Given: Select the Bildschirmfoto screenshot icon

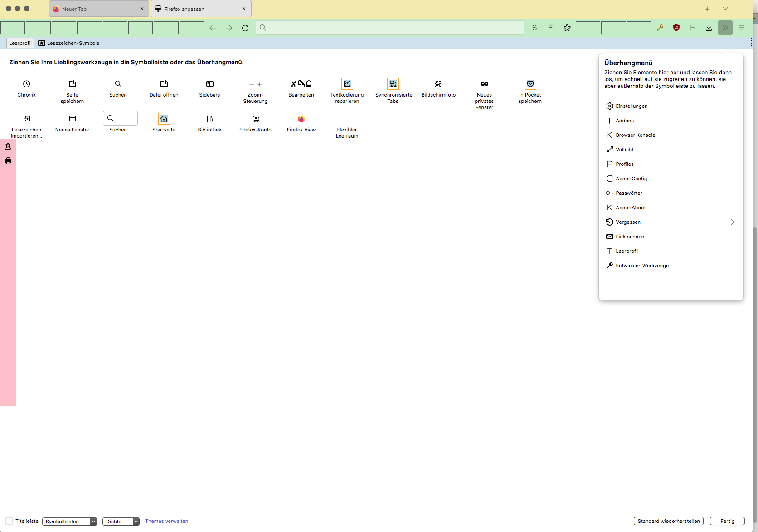Looking at the screenshot, I should point(438,84).
